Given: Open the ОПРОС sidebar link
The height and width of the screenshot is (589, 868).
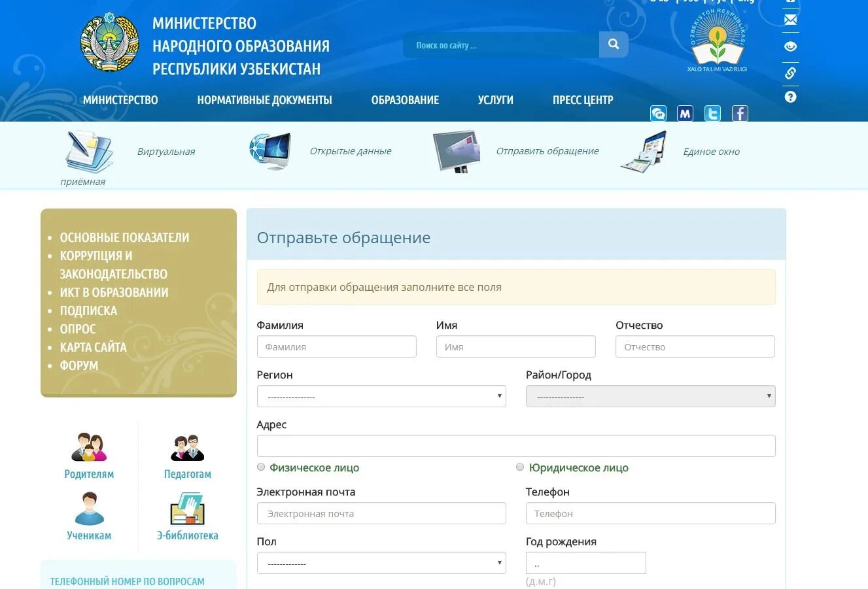Looking at the screenshot, I should [78, 329].
